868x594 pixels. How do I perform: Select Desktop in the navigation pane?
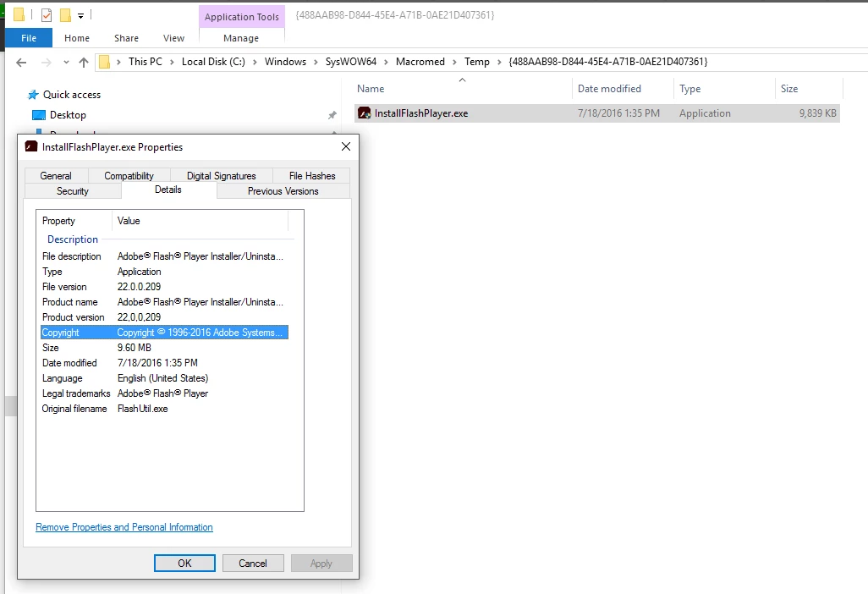point(68,114)
